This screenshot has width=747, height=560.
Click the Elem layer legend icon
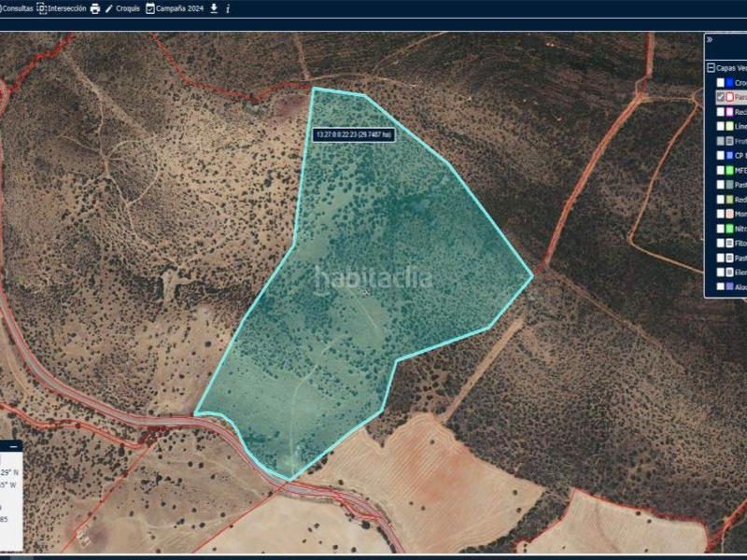tap(729, 273)
